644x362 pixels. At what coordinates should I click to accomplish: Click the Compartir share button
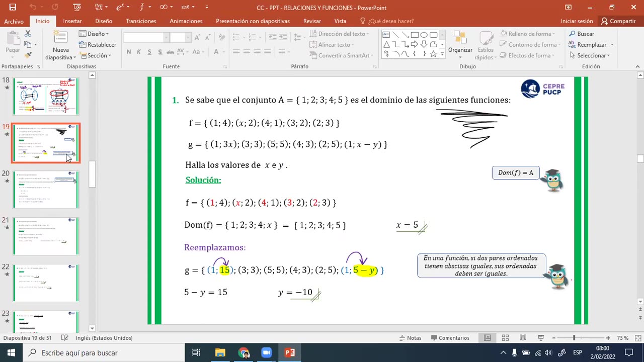pos(618,21)
